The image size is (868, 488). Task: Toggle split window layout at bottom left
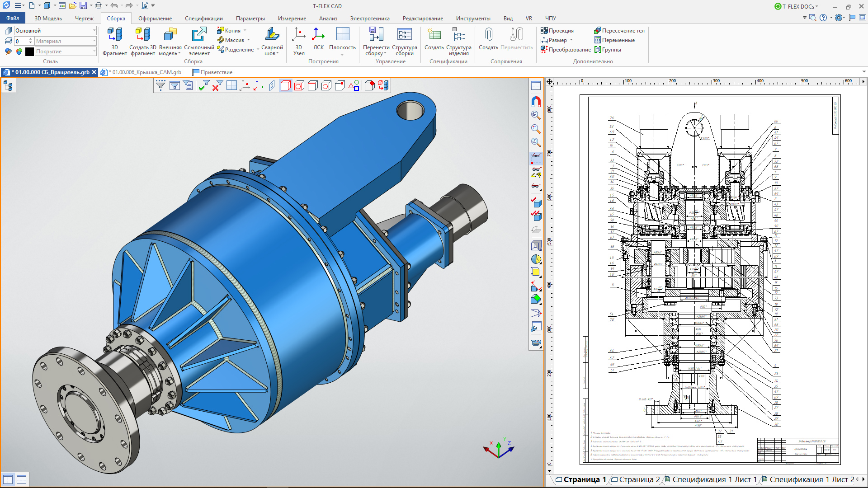click(21, 479)
